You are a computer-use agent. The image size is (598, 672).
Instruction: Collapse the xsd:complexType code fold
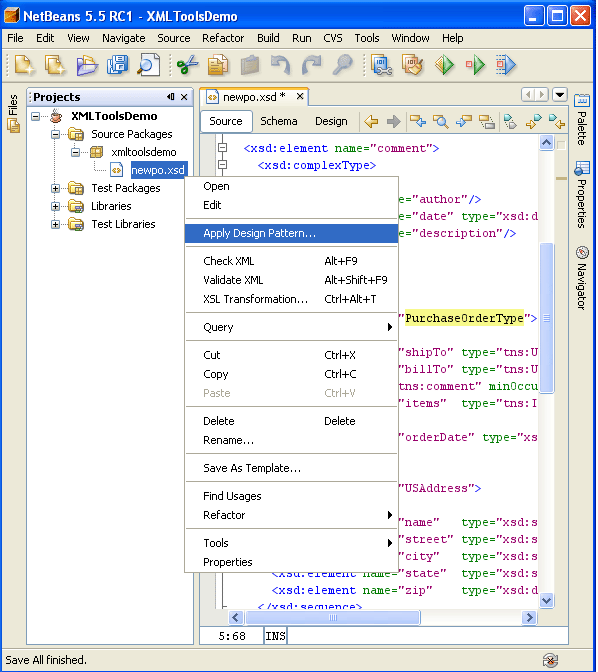[222, 165]
